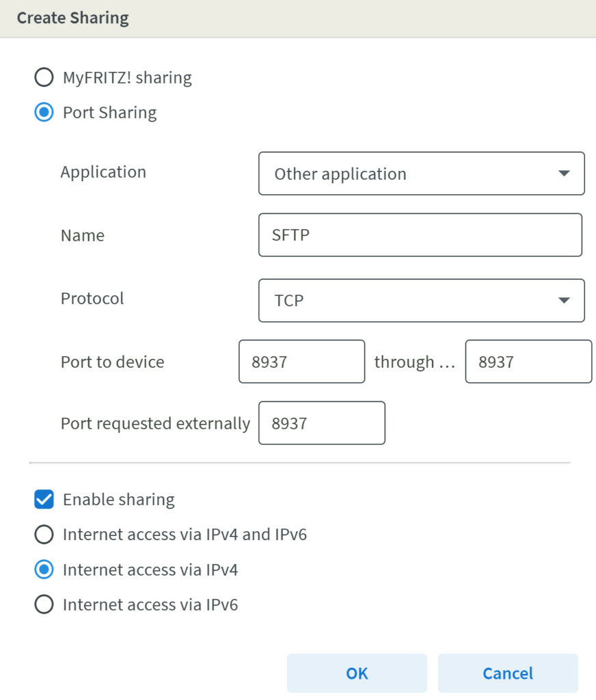Select Internet access via IPv6
The image size is (596, 700).
44,604
